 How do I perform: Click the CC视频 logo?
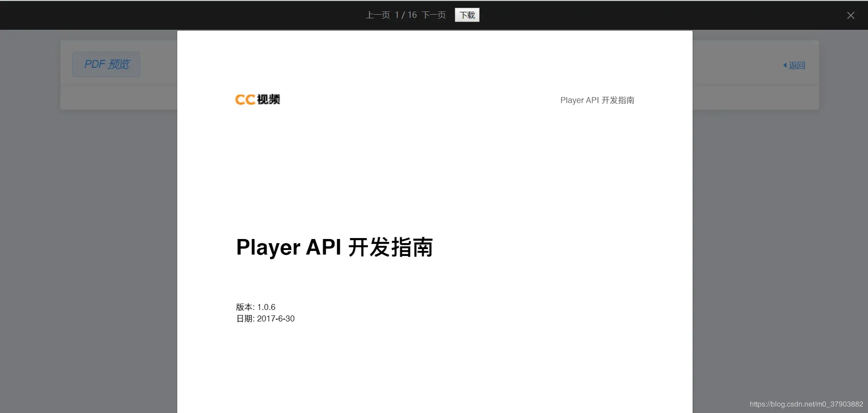pos(257,99)
